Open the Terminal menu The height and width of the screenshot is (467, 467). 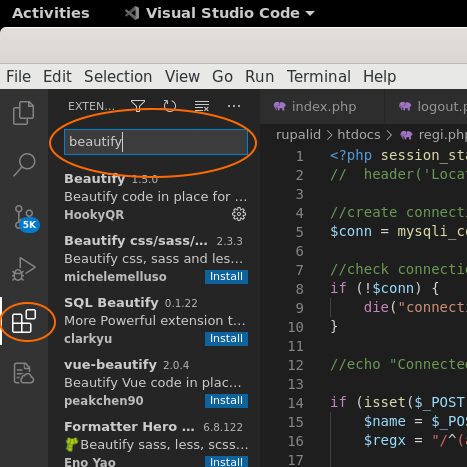319,76
